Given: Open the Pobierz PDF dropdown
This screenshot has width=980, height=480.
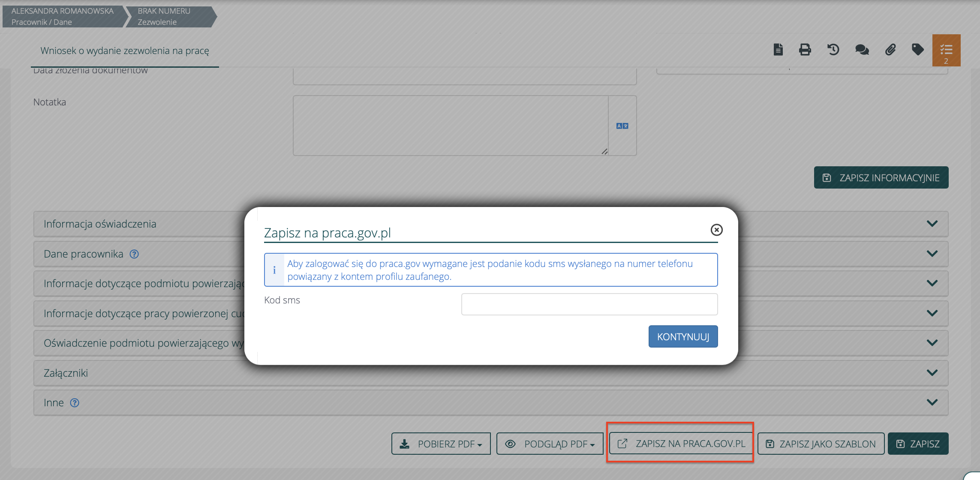Looking at the screenshot, I should [x=441, y=444].
